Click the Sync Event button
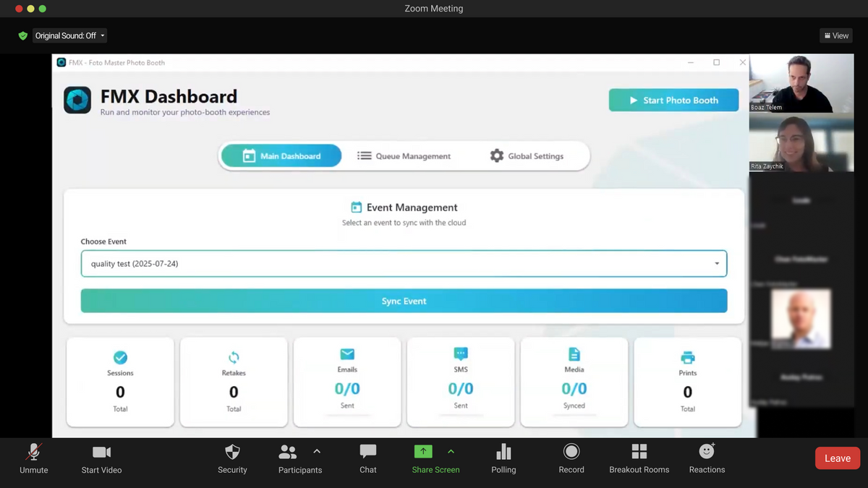This screenshot has width=868, height=488. click(x=404, y=301)
